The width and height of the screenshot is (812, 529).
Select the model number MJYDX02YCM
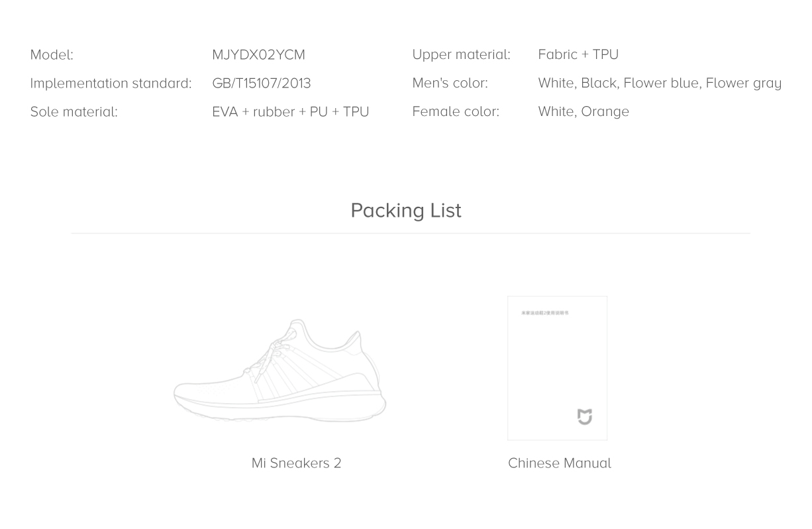258,54
